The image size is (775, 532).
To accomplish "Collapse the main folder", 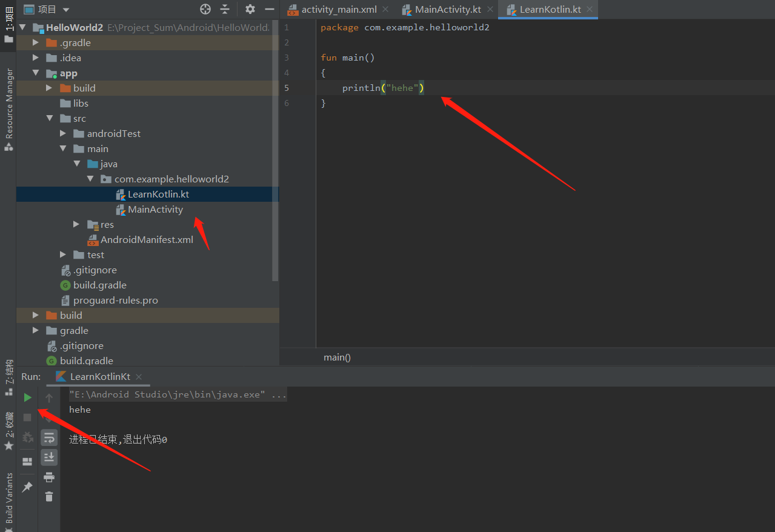I will pyautogui.click(x=63, y=148).
